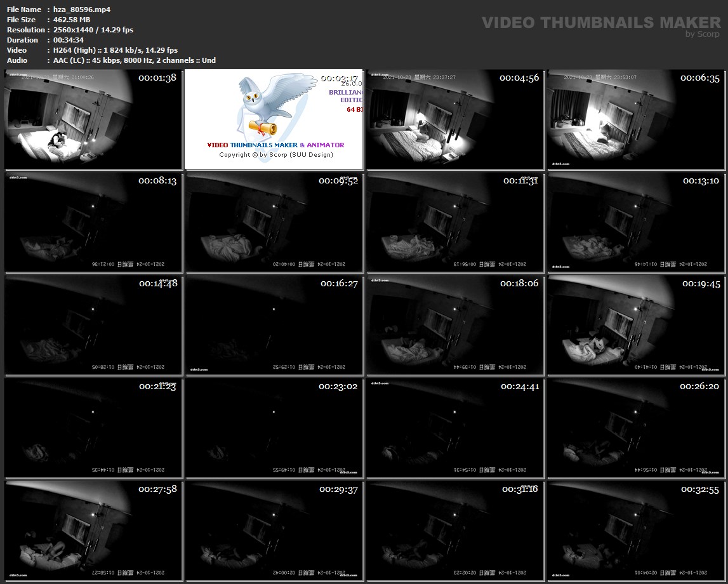Open the thumbnail at 00:01:38

[93, 119]
